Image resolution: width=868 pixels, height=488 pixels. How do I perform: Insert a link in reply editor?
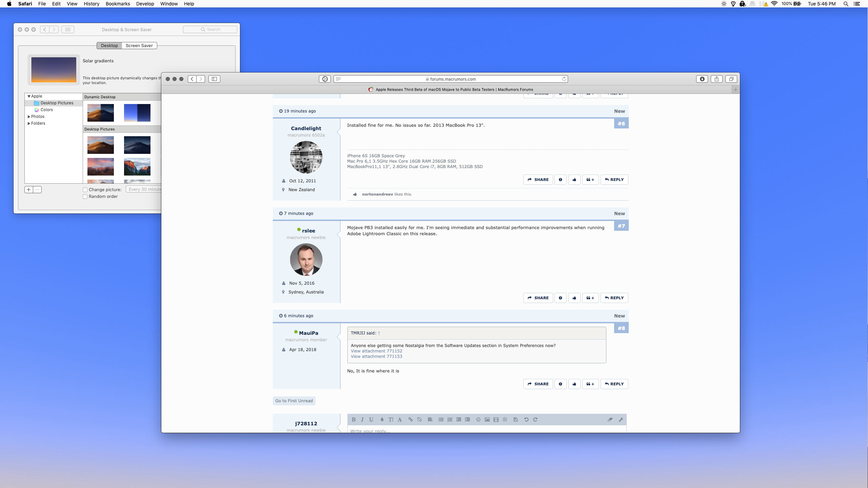410,420
